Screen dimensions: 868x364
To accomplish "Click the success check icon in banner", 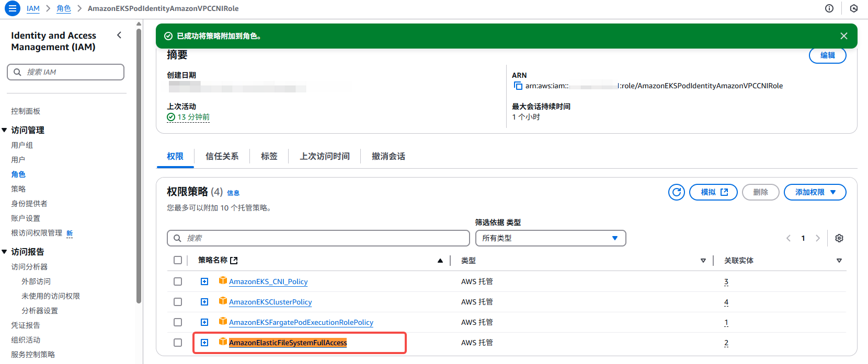I will pyautogui.click(x=168, y=36).
